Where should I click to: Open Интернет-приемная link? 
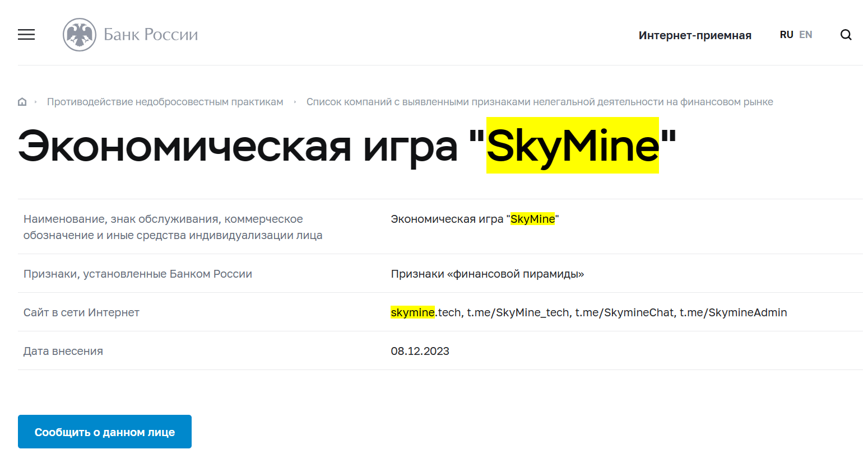(x=695, y=35)
